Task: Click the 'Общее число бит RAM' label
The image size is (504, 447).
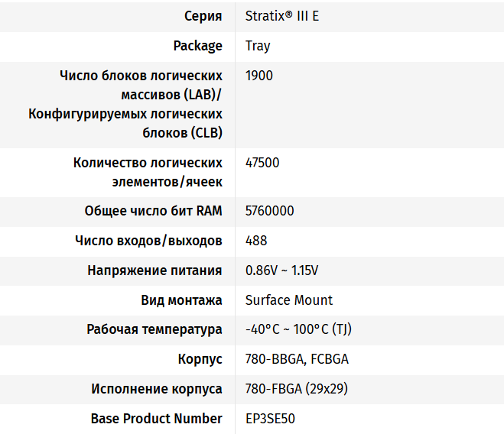Action: 154,211
